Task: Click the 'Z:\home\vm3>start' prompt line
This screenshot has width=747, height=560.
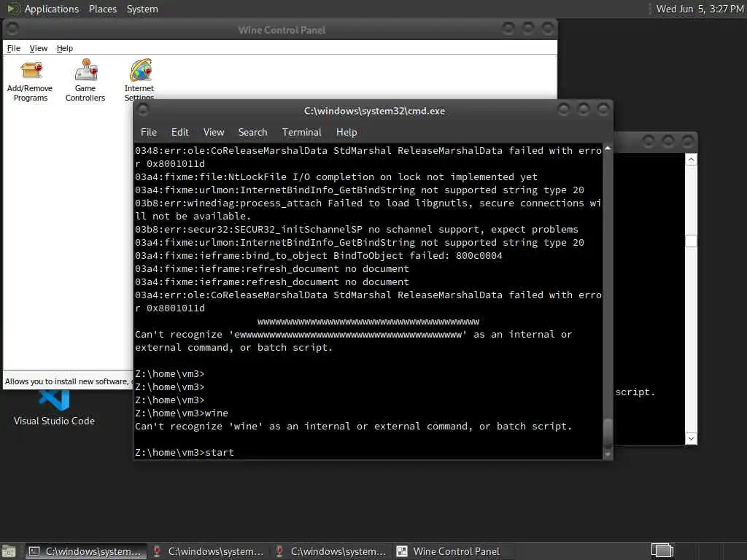Action: point(185,452)
